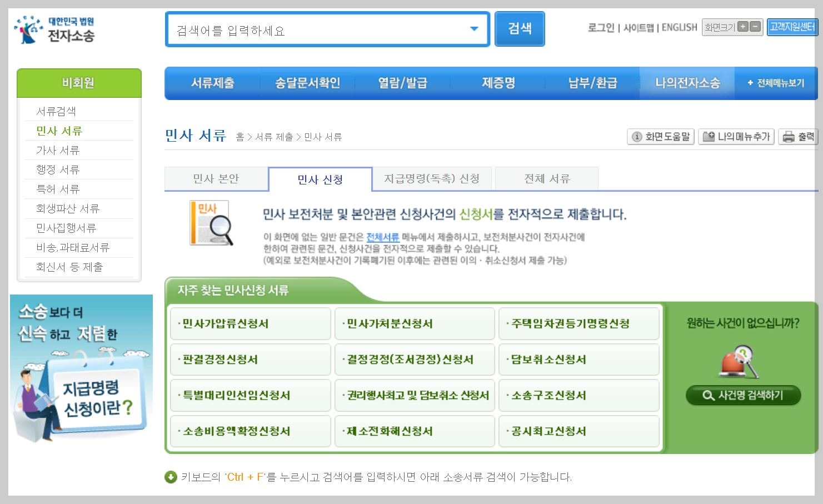Select 회생파산 서류 in the sidebar
The image size is (823, 504).
coord(67,208)
